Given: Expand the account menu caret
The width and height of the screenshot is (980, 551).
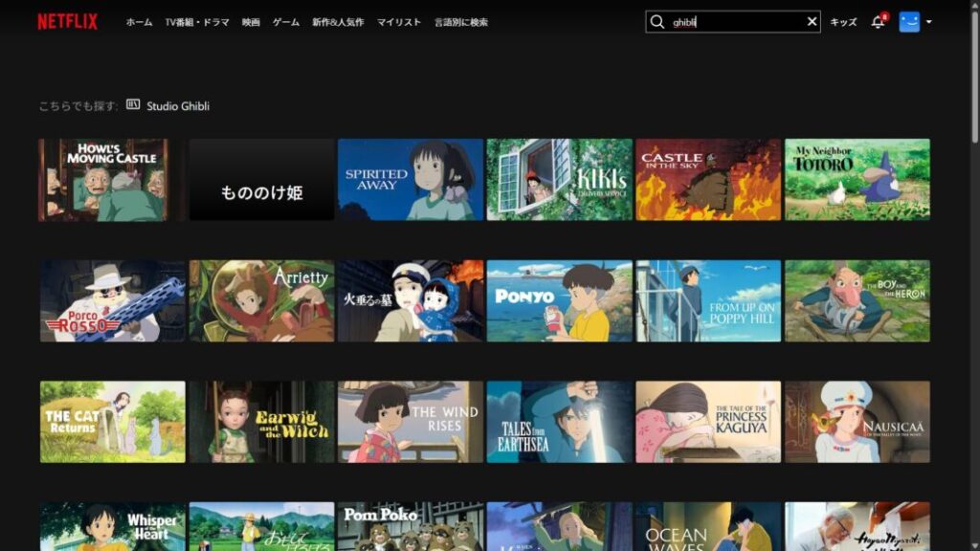Looking at the screenshot, I should [x=928, y=22].
